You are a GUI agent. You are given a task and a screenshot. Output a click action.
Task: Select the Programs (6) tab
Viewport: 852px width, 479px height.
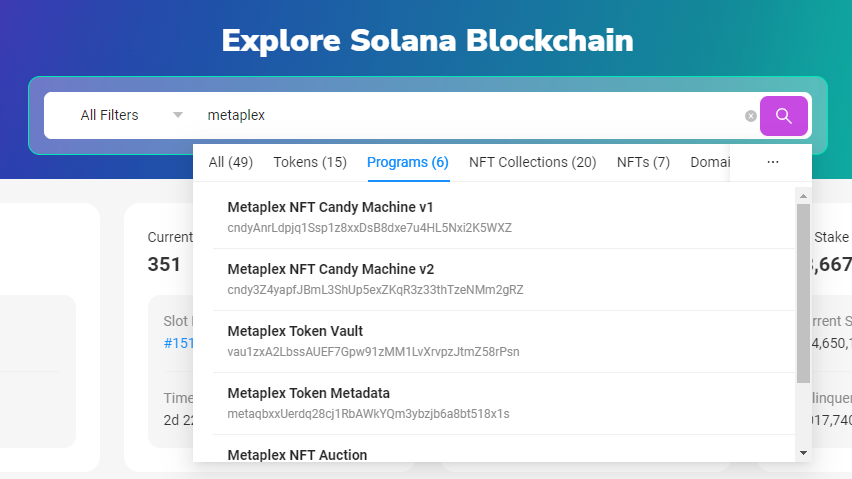(408, 162)
